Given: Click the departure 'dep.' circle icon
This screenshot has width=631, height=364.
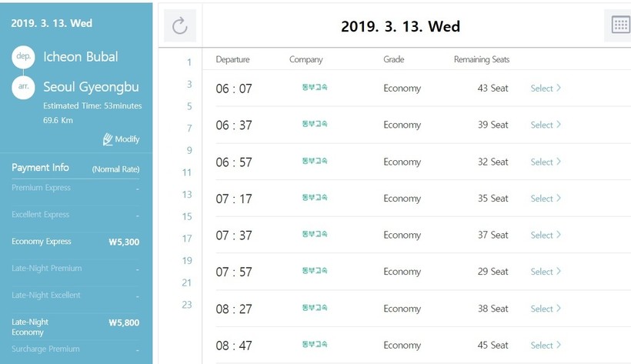Looking at the screenshot, I should (24, 57).
